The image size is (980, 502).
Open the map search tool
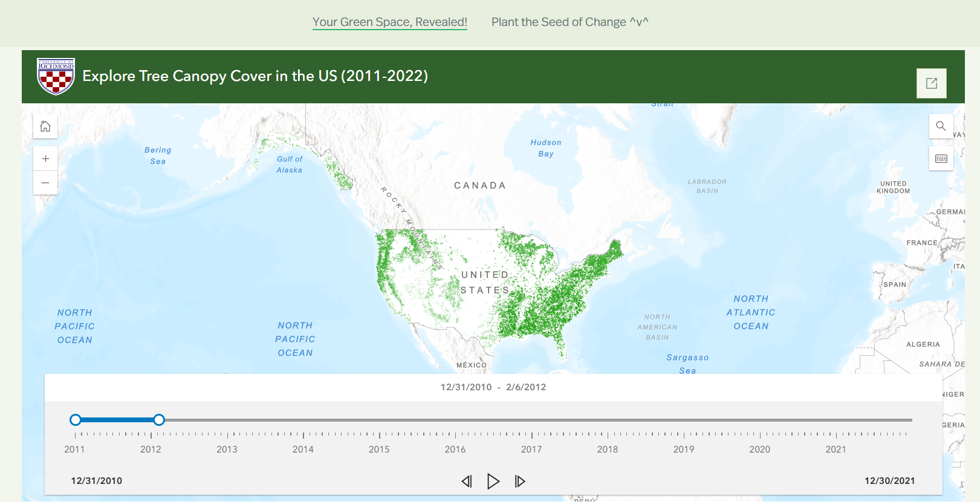(941, 126)
